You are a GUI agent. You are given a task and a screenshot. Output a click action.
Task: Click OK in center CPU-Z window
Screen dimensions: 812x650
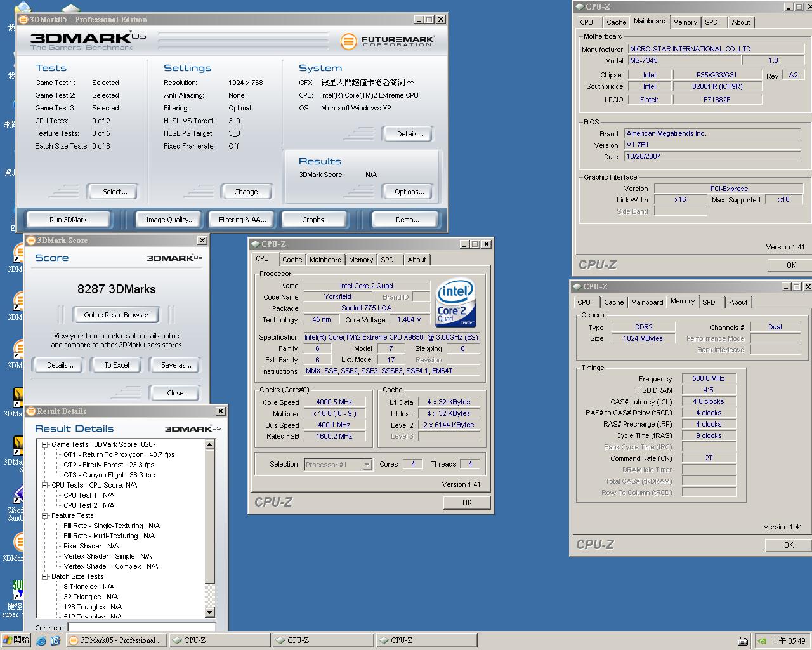point(467,502)
